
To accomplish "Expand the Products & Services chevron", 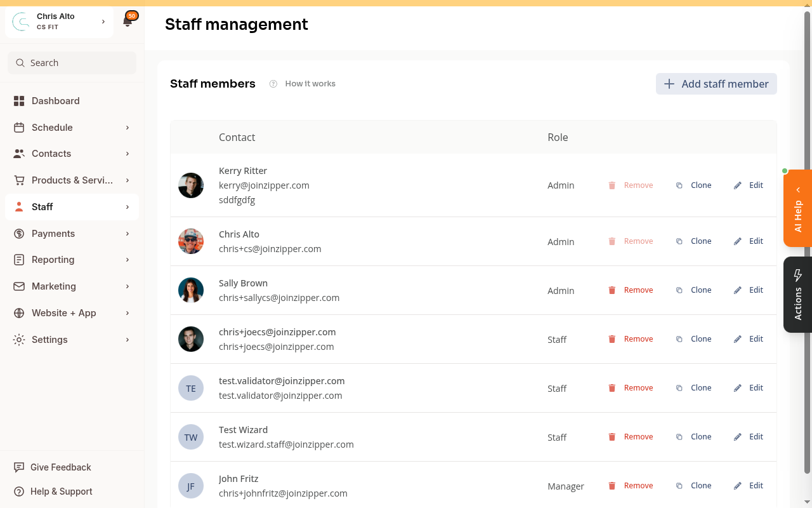I will (x=128, y=180).
